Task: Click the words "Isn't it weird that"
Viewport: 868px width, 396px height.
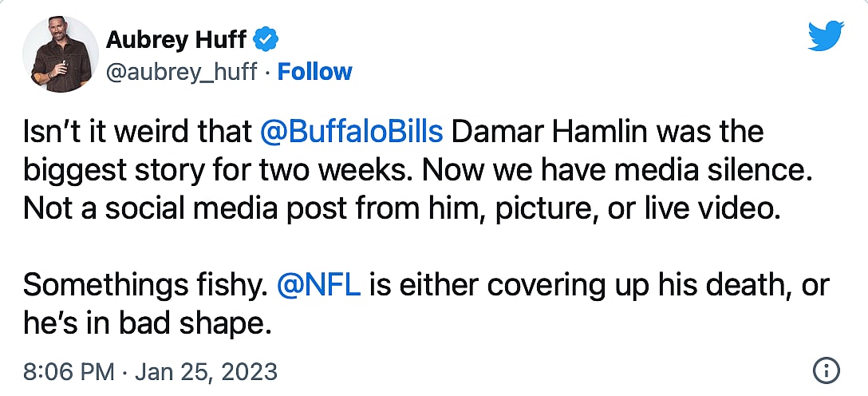Action: 138,131
